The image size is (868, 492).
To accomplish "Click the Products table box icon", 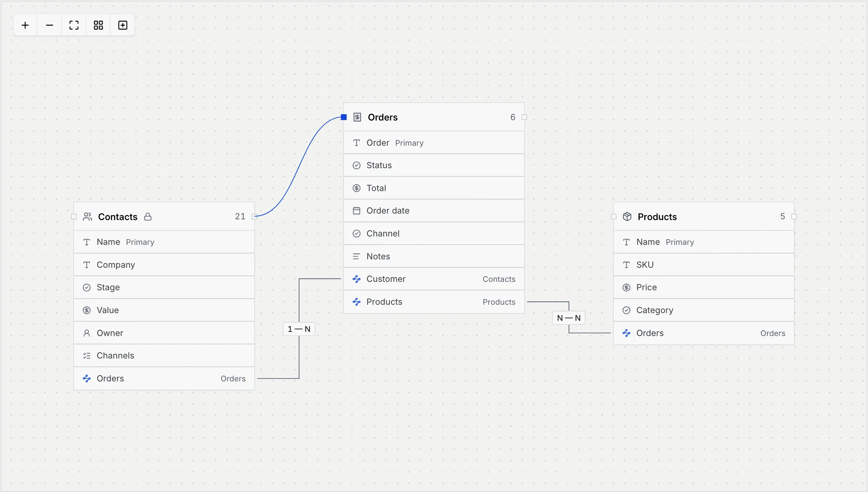I will click(x=627, y=217).
